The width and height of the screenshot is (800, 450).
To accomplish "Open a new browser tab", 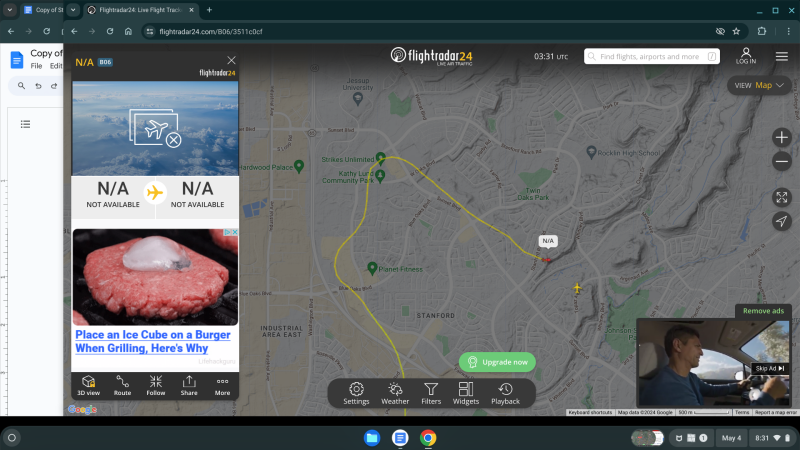I will [209, 10].
